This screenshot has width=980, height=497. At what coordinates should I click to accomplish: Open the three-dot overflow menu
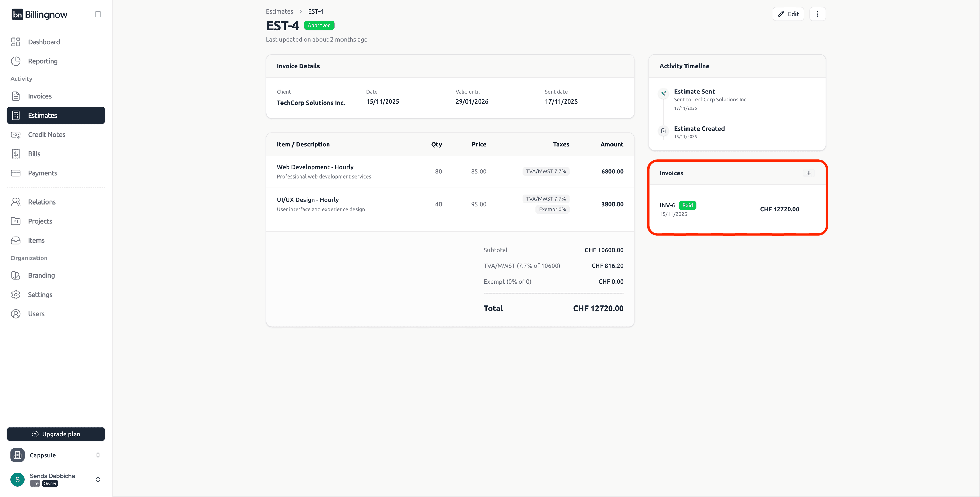817,14
